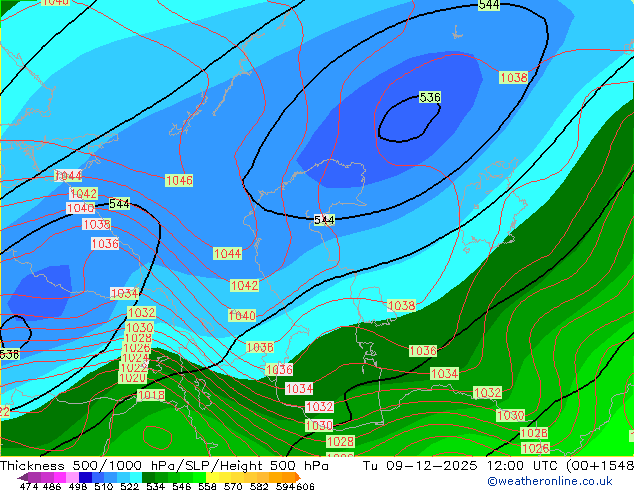The width and height of the screenshot is (634, 490).
Task: Select the orange arrow tip of the legend
Action: click(x=298, y=477)
